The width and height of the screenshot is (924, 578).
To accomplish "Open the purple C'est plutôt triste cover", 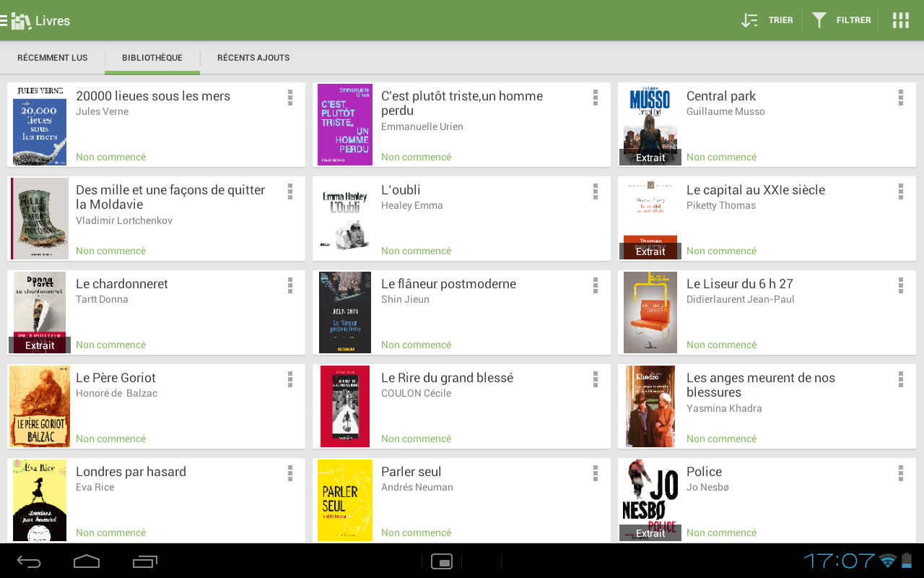I will pyautogui.click(x=345, y=124).
